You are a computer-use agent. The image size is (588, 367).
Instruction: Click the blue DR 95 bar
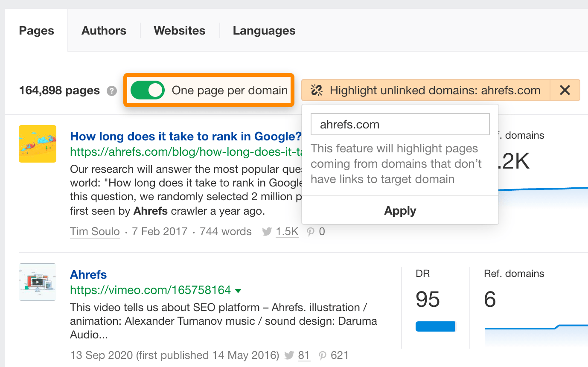(x=435, y=327)
